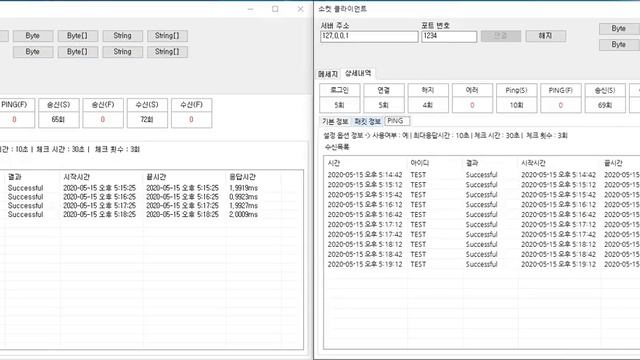Click the 수신(F) counter box in the left window

tap(191, 113)
